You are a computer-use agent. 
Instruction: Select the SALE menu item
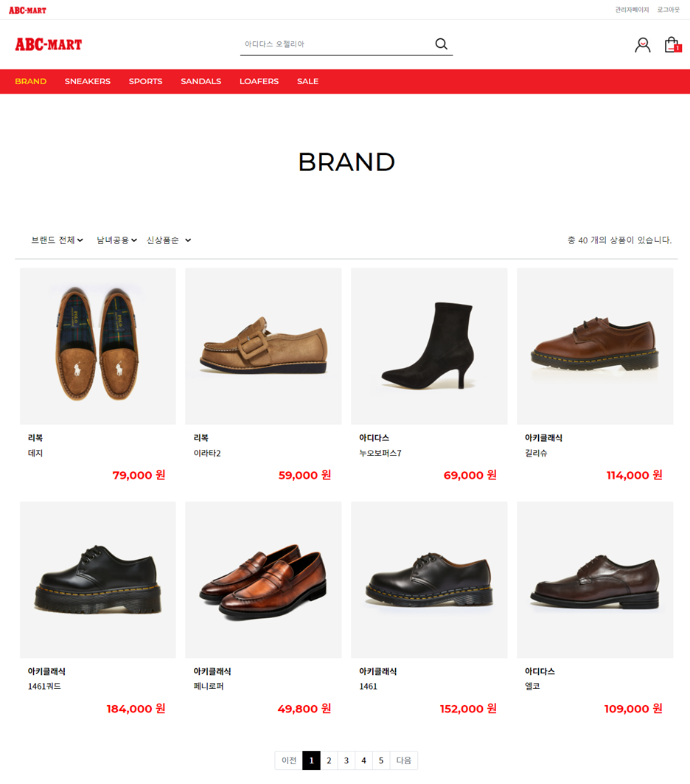(308, 81)
